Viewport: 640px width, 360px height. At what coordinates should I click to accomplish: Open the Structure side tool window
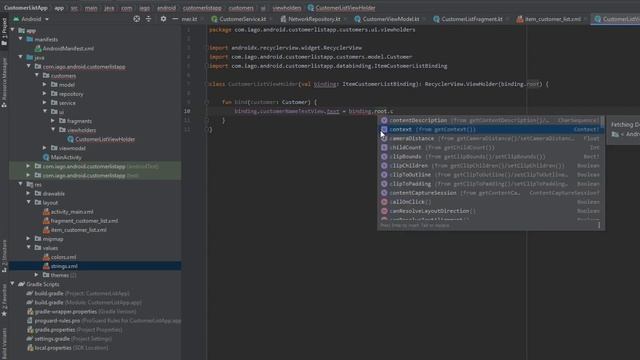pyautogui.click(x=4, y=257)
